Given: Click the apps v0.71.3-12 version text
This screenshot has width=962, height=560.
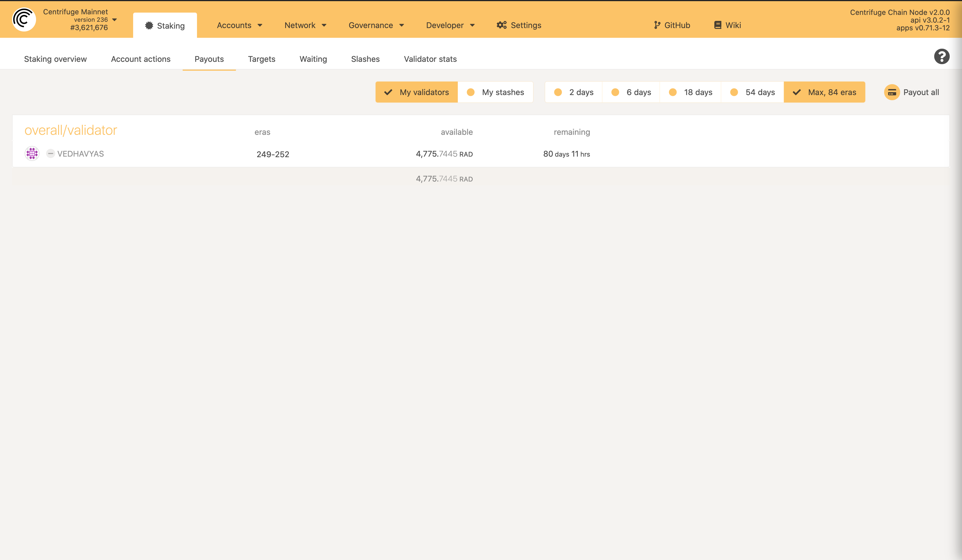Looking at the screenshot, I should click(x=923, y=28).
